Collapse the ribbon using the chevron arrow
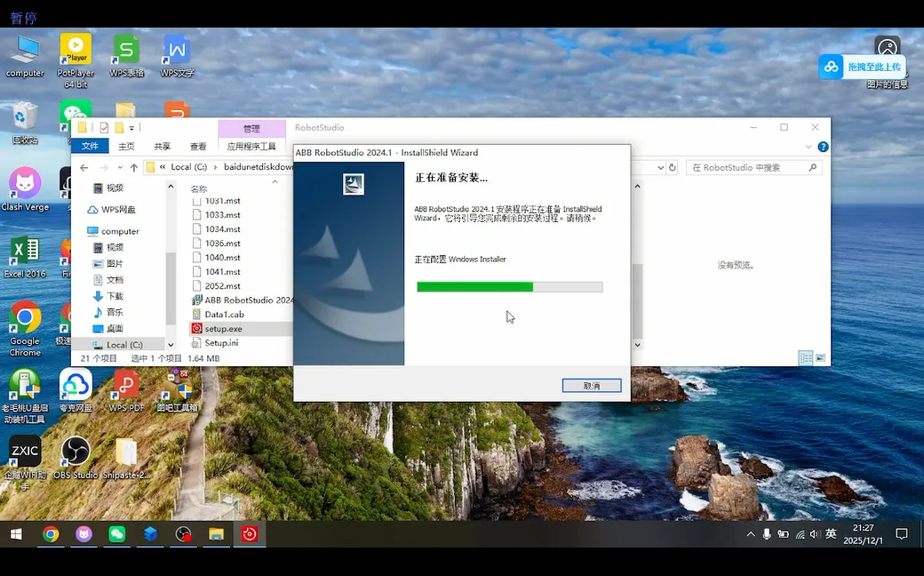The height and width of the screenshot is (576, 924). pos(807,147)
